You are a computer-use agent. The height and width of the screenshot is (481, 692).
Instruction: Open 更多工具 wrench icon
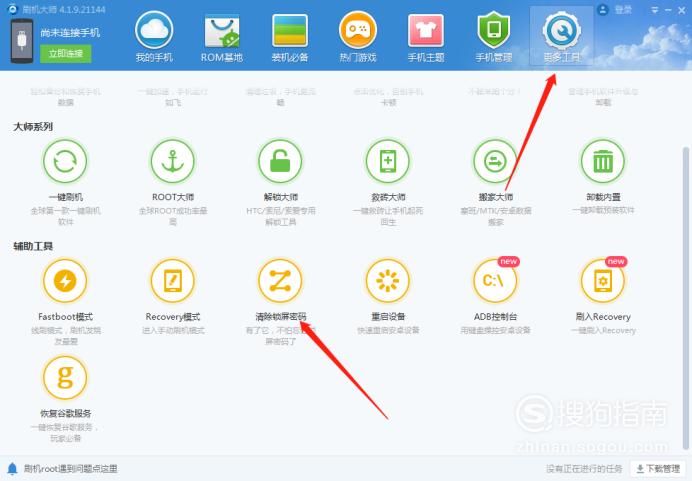562,30
